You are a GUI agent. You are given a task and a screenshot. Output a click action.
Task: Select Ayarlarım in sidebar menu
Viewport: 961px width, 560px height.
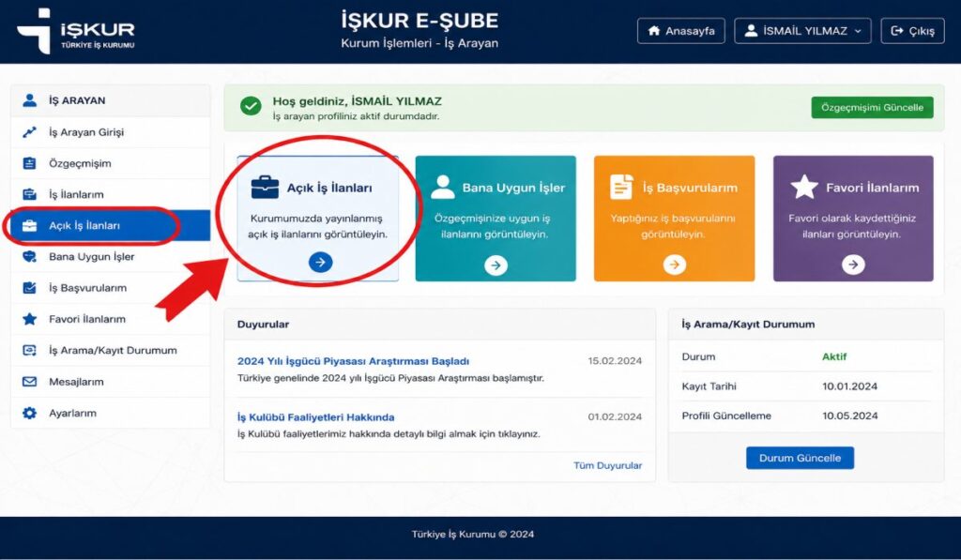[111, 413]
